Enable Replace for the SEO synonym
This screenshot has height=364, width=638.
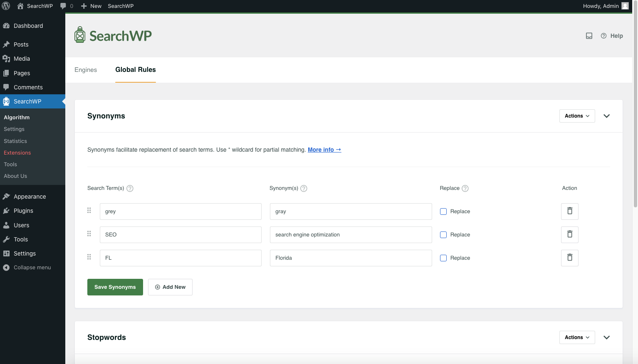point(443,235)
